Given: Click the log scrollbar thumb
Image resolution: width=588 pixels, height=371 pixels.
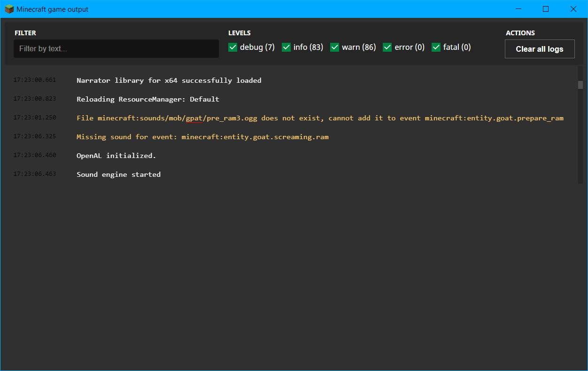Looking at the screenshot, I should point(580,85).
